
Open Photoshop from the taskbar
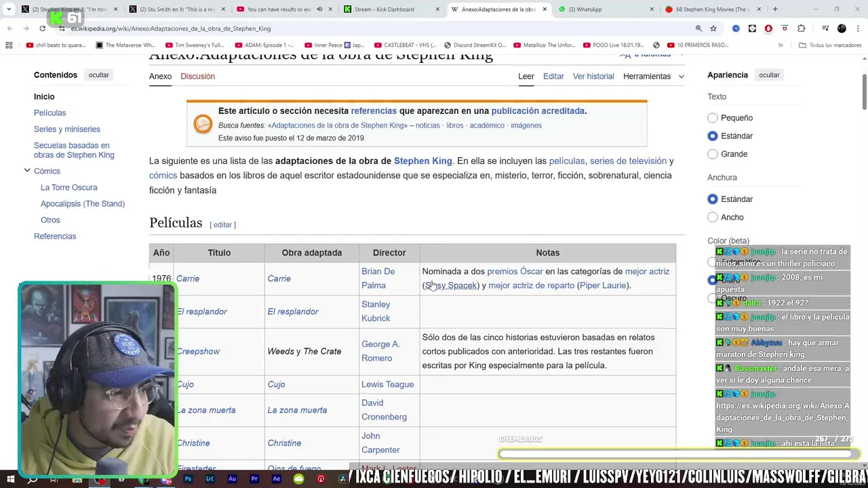(x=188, y=479)
